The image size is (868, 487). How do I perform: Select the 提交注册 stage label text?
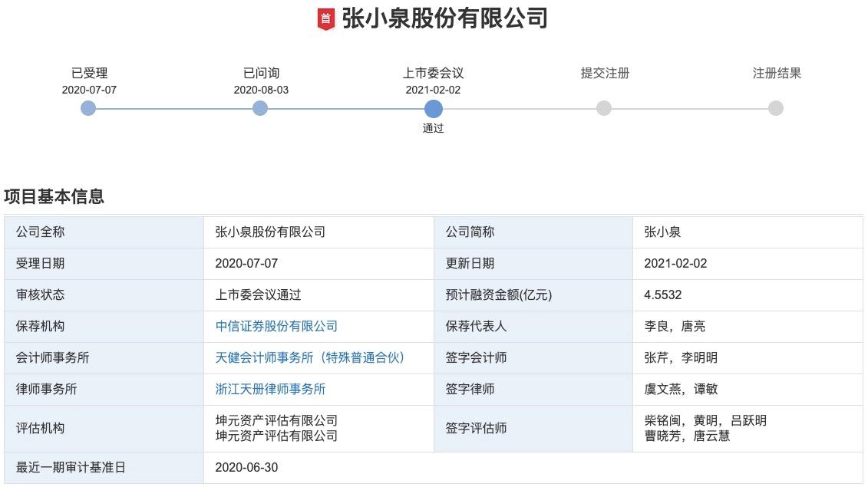click(x=604, y=73)
